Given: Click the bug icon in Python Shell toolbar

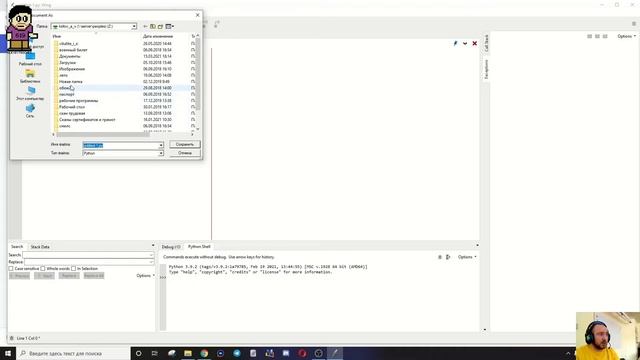Looking at the screenshot, I should pos(440,257).
